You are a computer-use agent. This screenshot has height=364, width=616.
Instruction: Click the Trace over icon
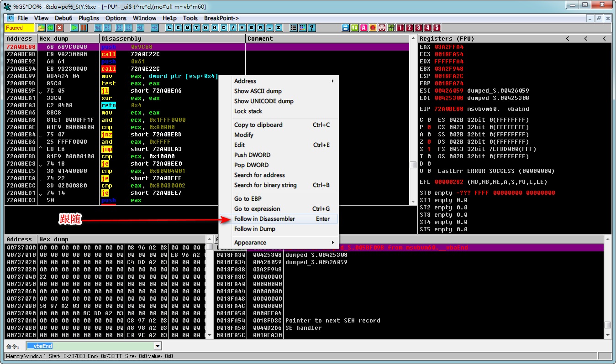(x=128, y=28)
